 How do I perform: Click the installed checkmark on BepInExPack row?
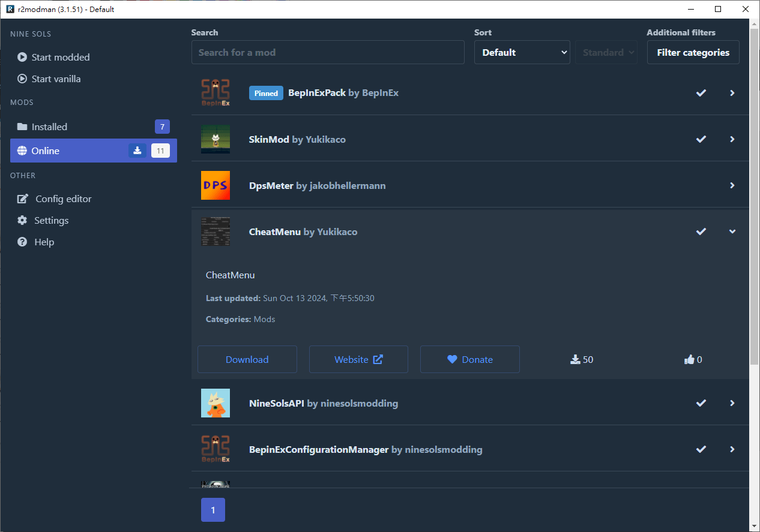tap(701, 93)
